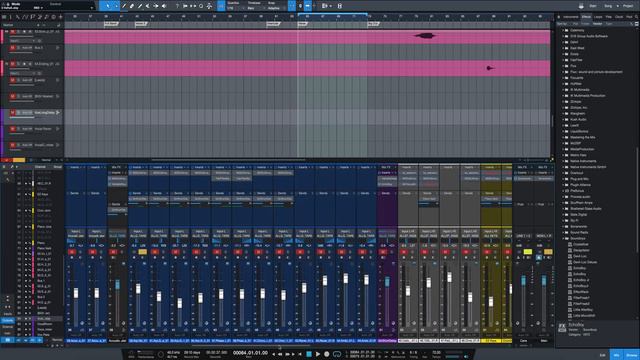The width and height of the screenshot is (640, 360).
Task: Select the Listen speaker tool
Action: click(x=164, y=6)
